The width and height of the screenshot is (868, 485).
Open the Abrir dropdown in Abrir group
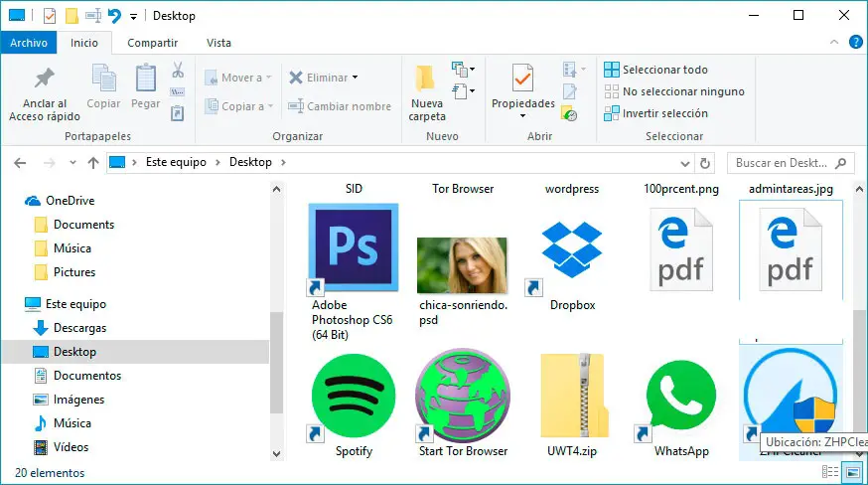(x=573, y=70)
